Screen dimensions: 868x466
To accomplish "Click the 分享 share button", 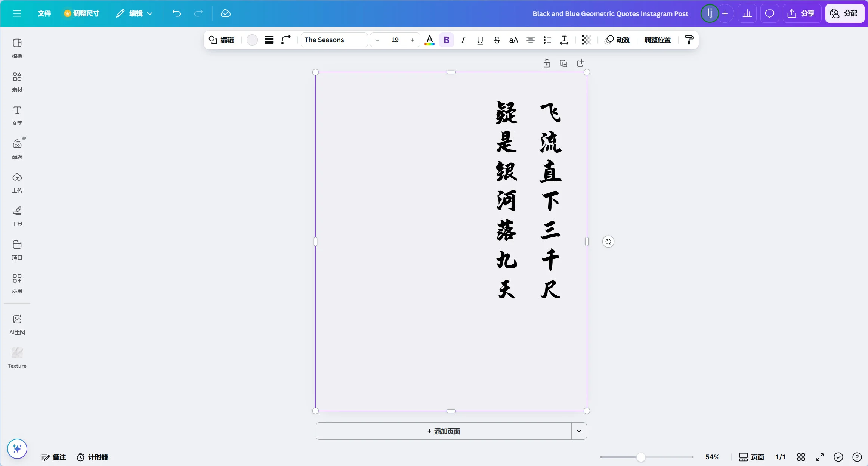I will coord(801,13).
